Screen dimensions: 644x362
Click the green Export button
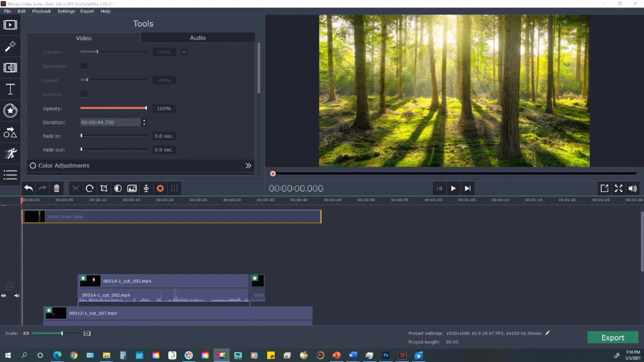coord(613,337)
